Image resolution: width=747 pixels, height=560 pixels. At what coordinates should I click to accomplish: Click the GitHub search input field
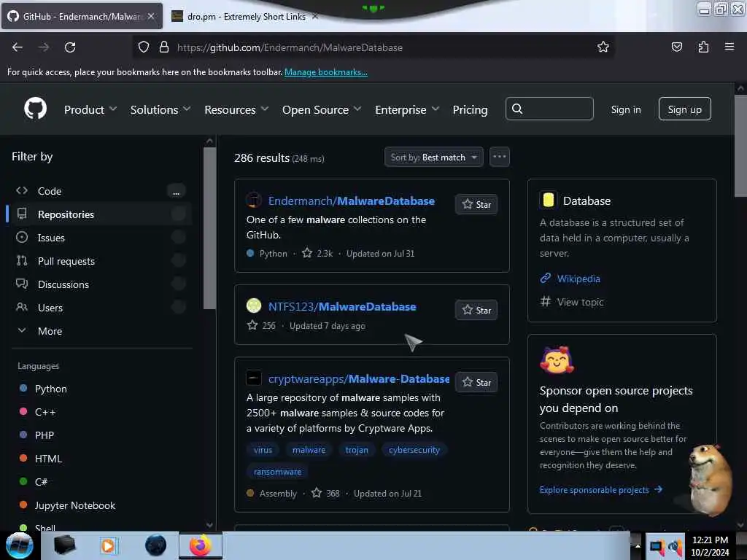549,109
